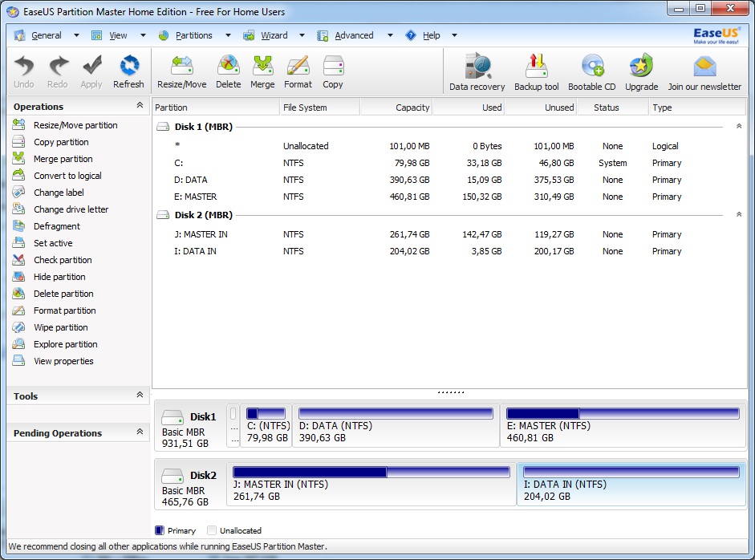The width and height of the screenshot is (755, 560).
Task: Click the Upgrade star icon
Action: click(x=641, y=66)
